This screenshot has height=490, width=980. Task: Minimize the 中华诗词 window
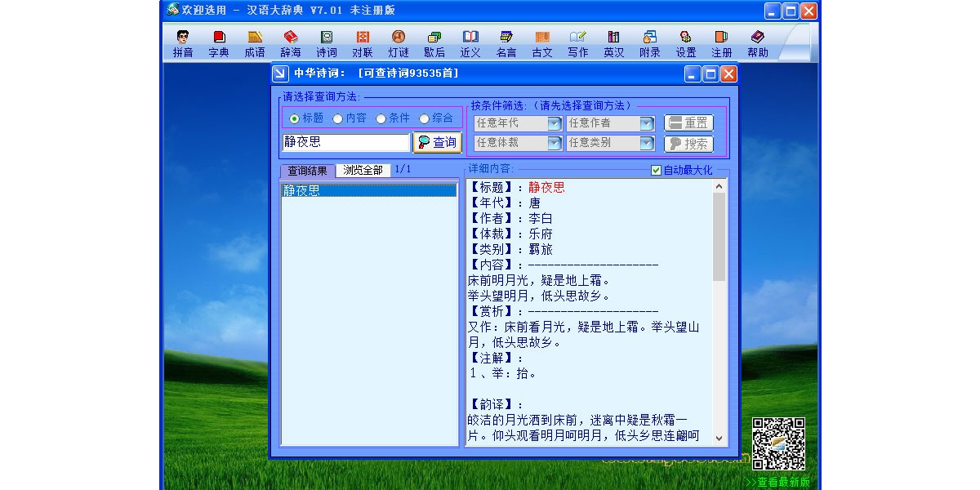tap(693, 74)
